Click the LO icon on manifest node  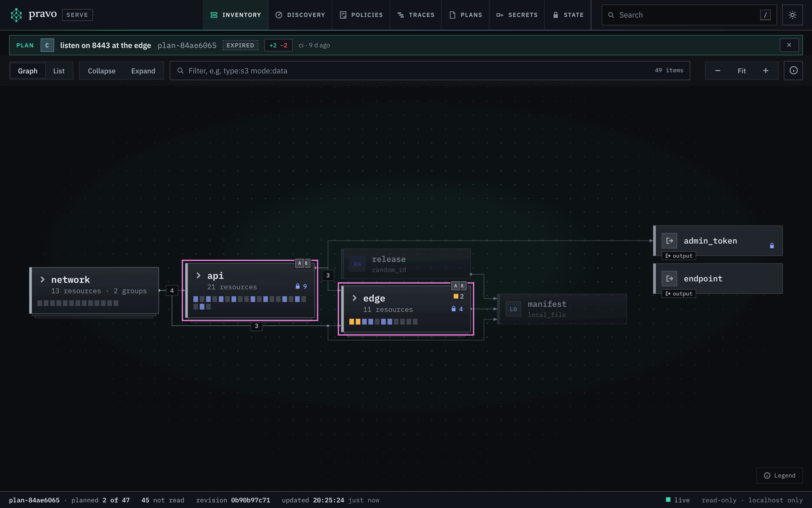tap(513, 309)
